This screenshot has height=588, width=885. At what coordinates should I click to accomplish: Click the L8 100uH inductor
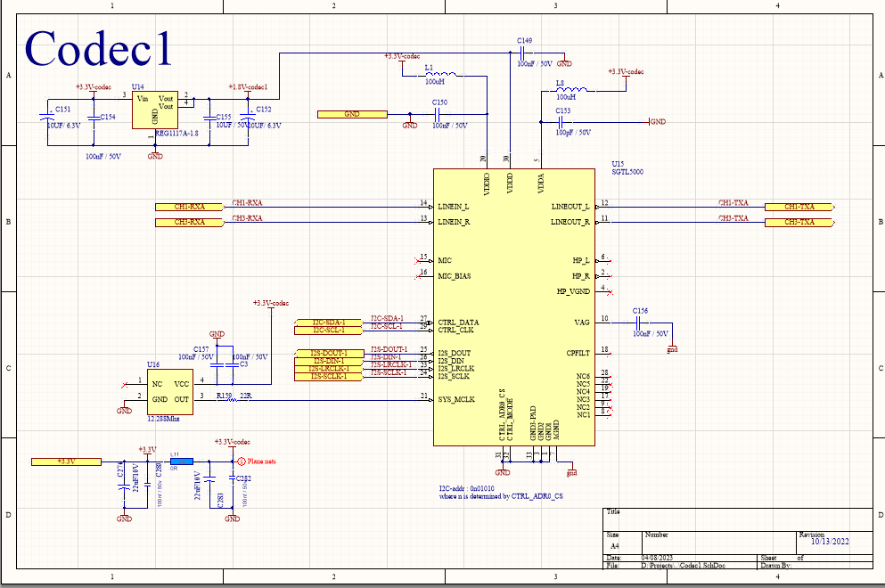(570, 90)
